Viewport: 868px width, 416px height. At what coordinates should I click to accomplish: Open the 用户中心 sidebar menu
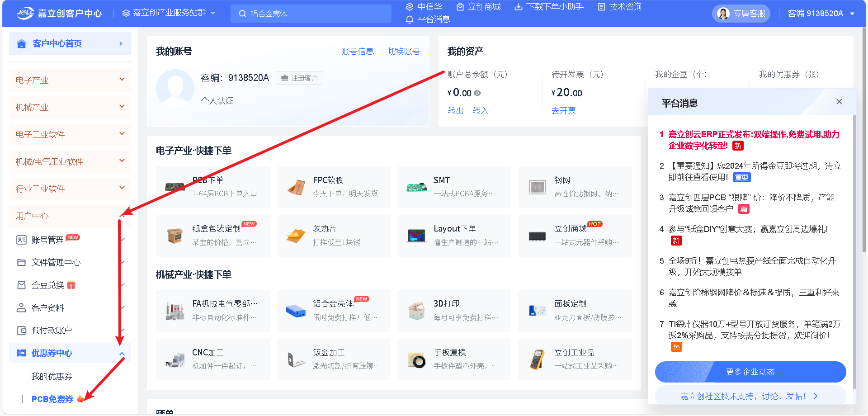tap(70, 216)
